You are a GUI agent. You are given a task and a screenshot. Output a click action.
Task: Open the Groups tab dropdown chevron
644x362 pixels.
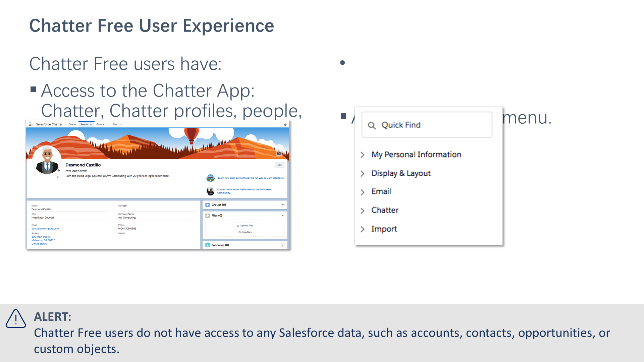point(107,125)
